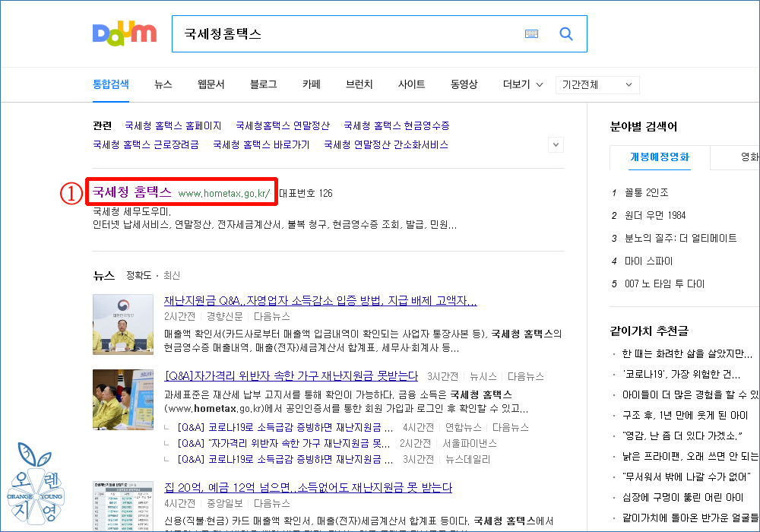
Task: Click related search 국세청 홈택스 바로가기
Action: 261,144
